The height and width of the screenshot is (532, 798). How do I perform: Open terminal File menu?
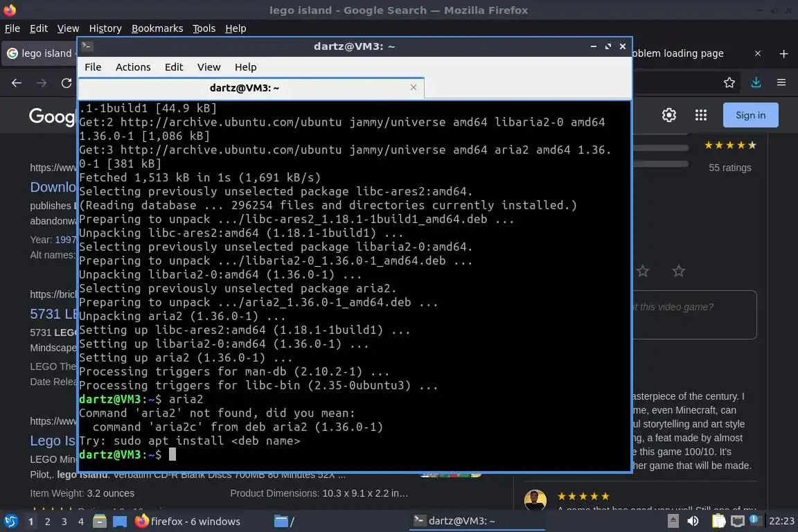pyautogui.click(x=93, y=67)
